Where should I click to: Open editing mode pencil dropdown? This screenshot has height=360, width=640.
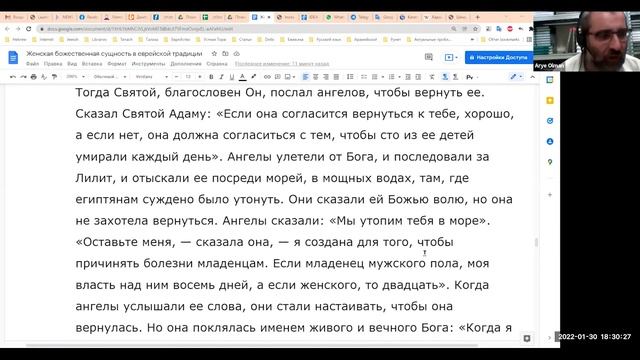pyautogui.click(x=516, y=77)
